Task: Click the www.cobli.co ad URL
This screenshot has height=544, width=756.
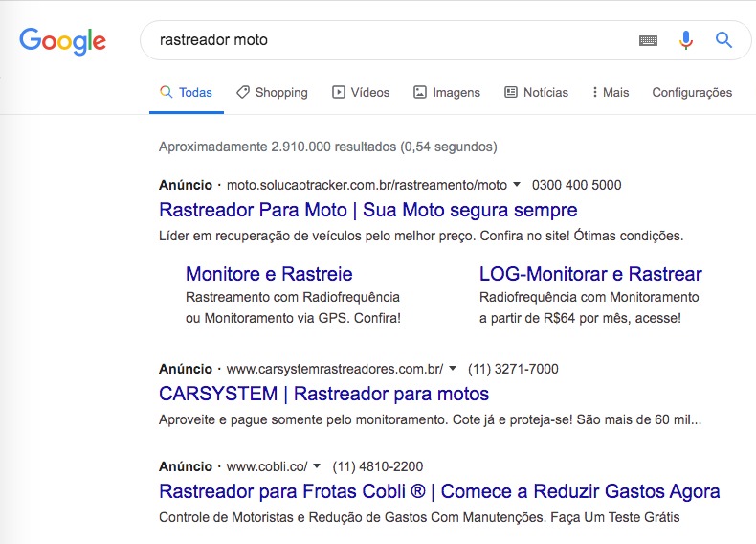Action: (x=267, y=466)
